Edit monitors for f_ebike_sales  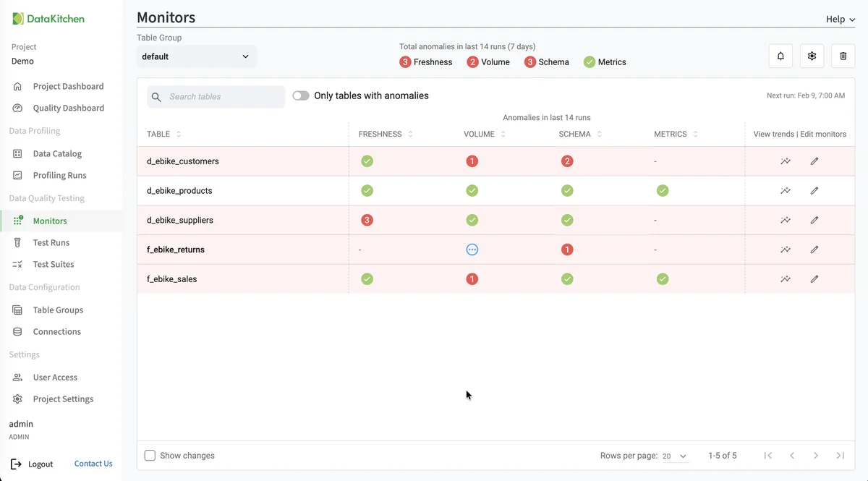click(x=814, y=278)
